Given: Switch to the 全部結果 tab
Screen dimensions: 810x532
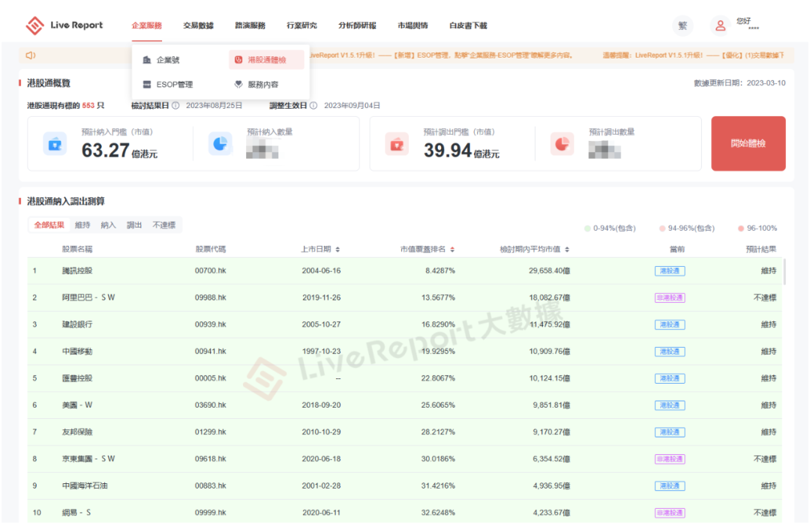Looking at the screenshot, I should pos(49,225).
